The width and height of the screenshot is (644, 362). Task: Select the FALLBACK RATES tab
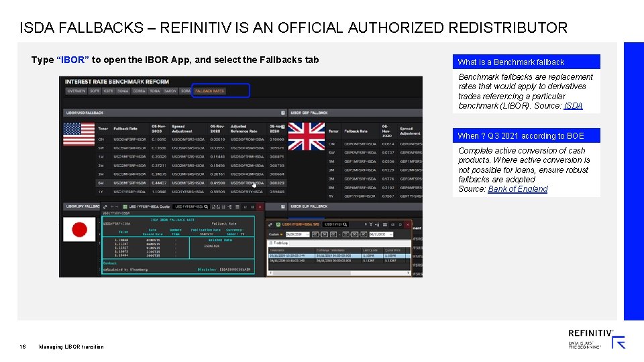(x=209, y=91)
